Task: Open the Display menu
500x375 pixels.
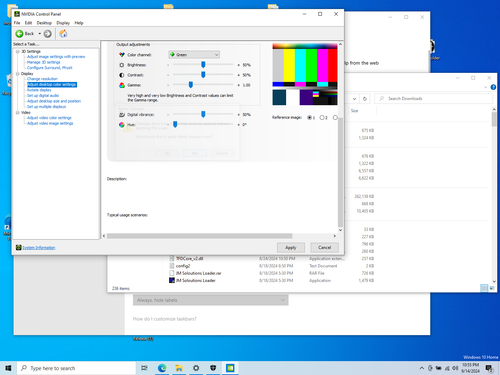Action: 63,23
